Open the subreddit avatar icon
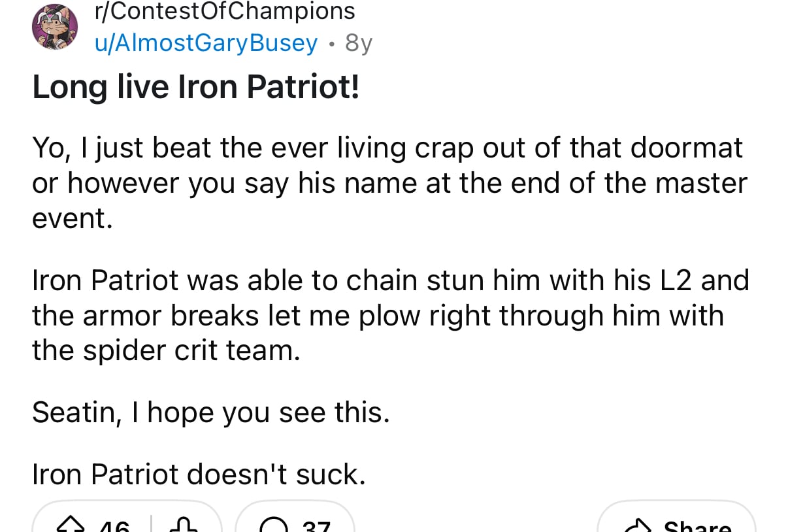The width and height of the screenshot is (788, 532). (55, 27)
